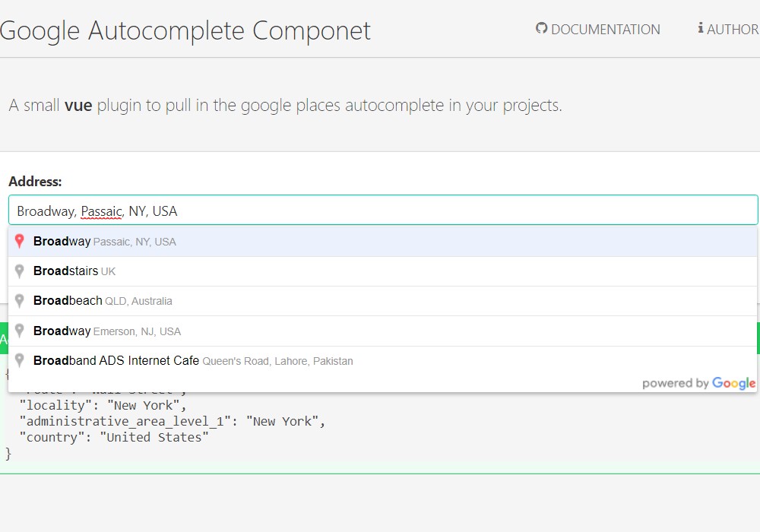
Task: Select Broadway Passaic, NY, USA suggestion
Action: pyautogui.click(x=383, y=241)
